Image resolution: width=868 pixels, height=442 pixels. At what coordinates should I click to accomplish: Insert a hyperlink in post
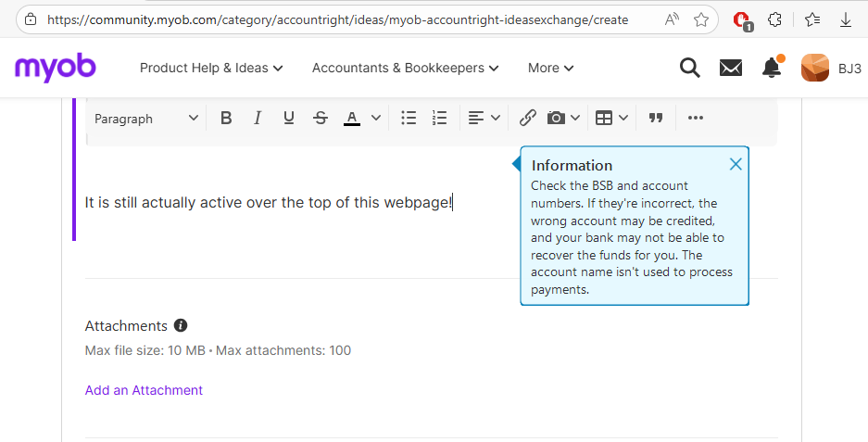527,118
